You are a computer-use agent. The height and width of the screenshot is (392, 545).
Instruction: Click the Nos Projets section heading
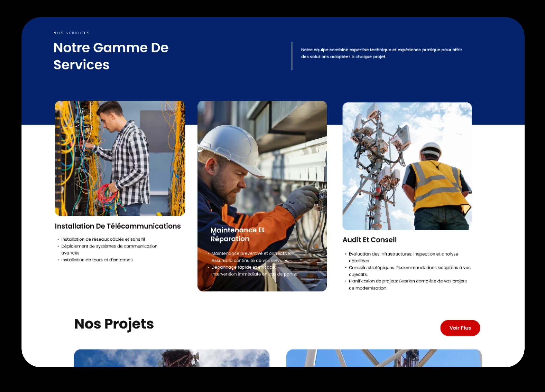click(x=114, y=324)
